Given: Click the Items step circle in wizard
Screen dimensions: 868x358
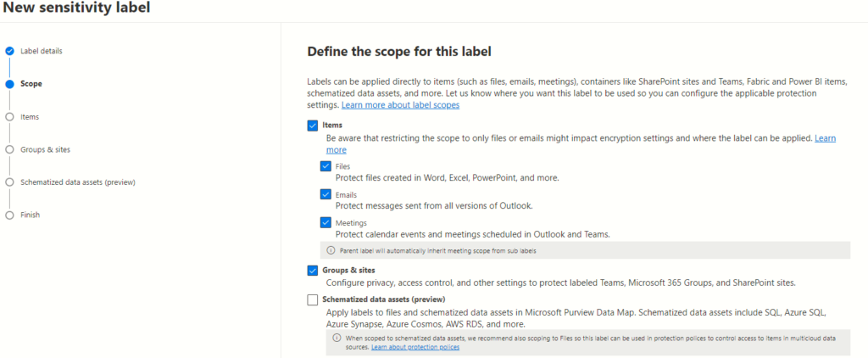Looking at the screenshot, I should click(9, 117).
